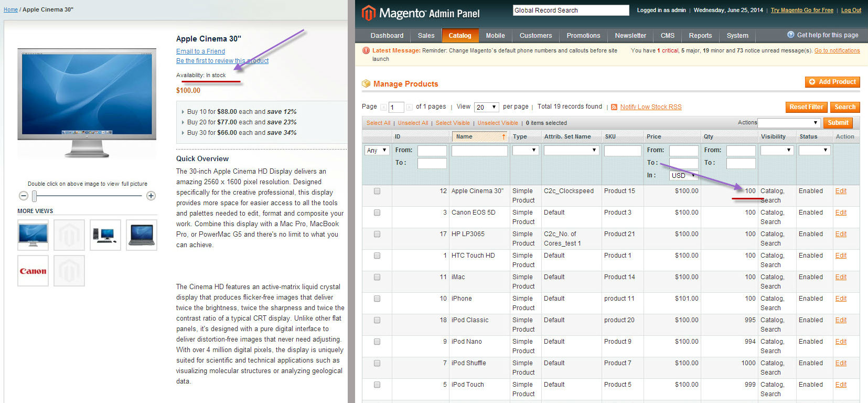Image resolution: width=868 pixels, height=403 pixels.
Task: Click the Submit button next to Actions
Action: [x=838, y=123]
